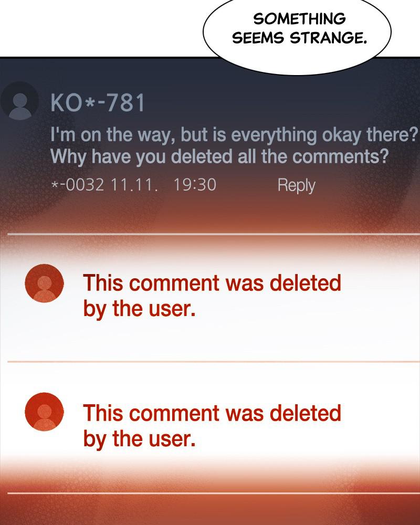This screenshot has height=525, width=420.
Task: Click Reply under KO*-781's comment
Action: (296, 185)
